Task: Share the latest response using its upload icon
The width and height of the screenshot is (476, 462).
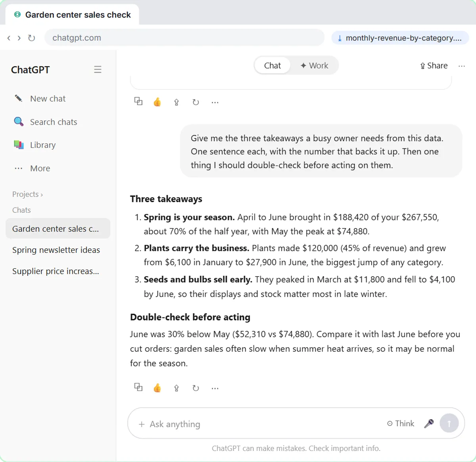Action: coord(177,388)
